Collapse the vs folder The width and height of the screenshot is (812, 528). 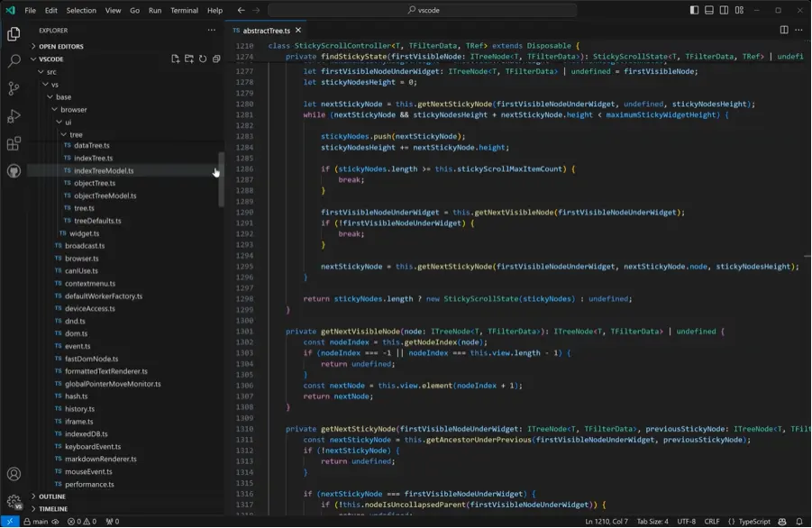[x=54, y=85]
